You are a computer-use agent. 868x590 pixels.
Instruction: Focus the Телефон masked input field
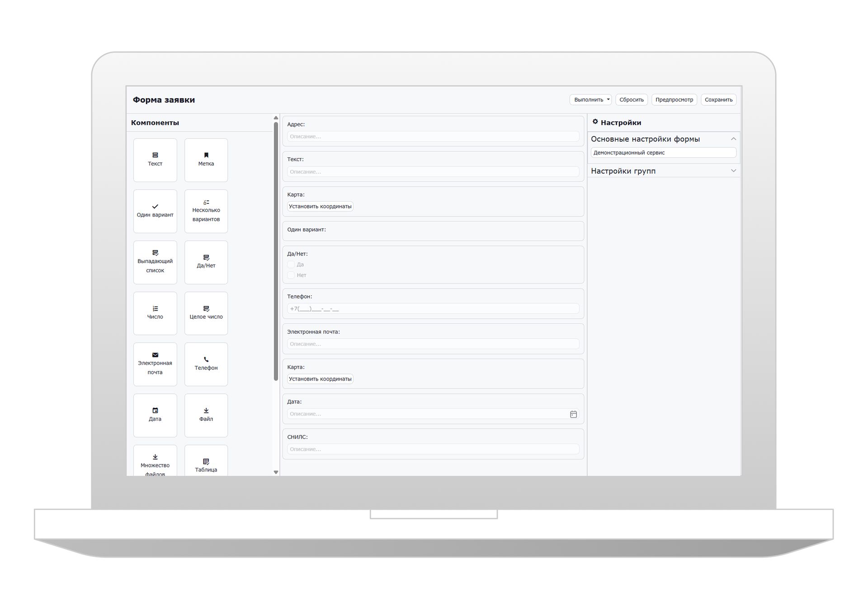(x=433, y=309)
